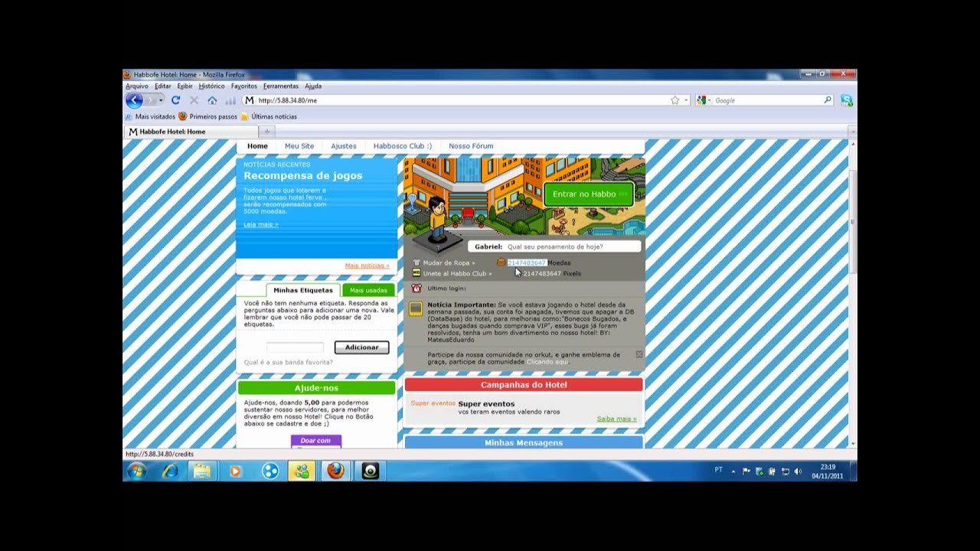Open the Favoritos menu
980x551 pixels.
pos(244,86)
